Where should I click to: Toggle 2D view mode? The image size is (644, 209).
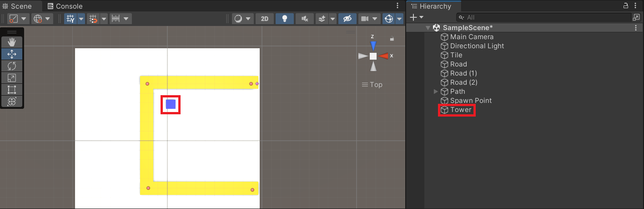click(x=264, y=19)
